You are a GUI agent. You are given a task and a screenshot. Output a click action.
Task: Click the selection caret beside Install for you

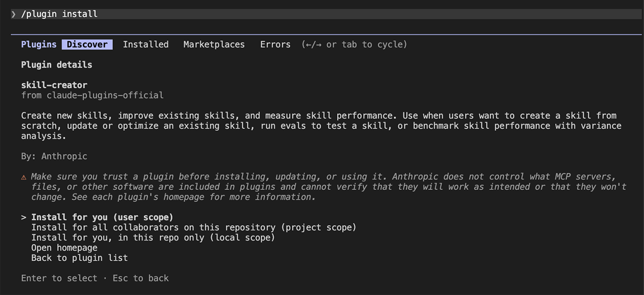point(23,218)
